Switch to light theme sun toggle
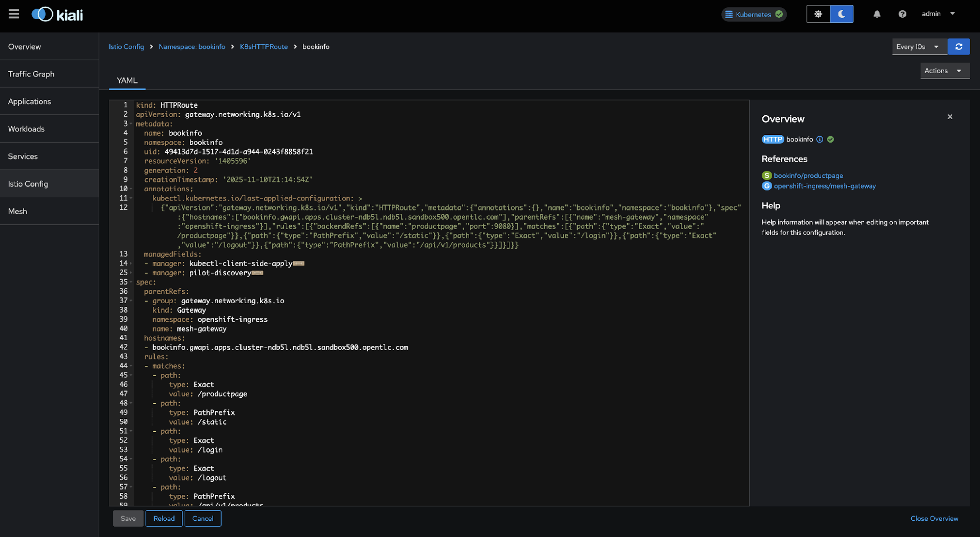Image resolution: width=980 pixels, height=537 pixels. click(818, 14)
